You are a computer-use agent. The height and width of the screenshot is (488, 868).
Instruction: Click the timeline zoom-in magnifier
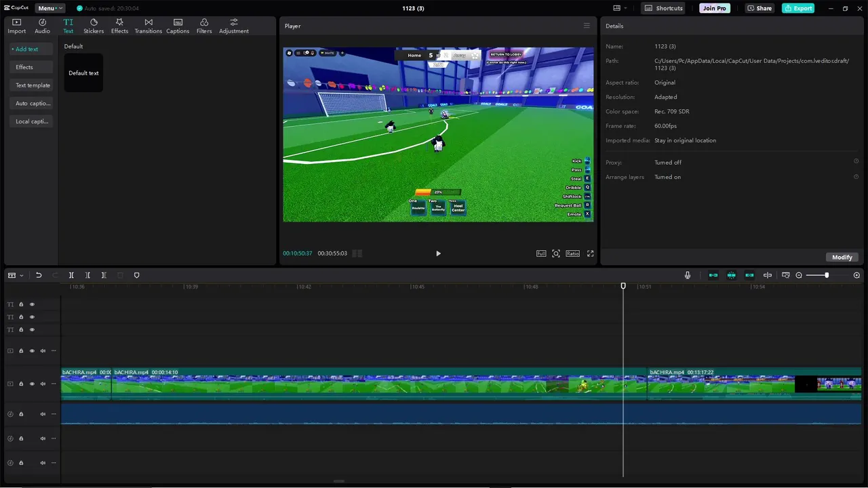pos(856,275)
